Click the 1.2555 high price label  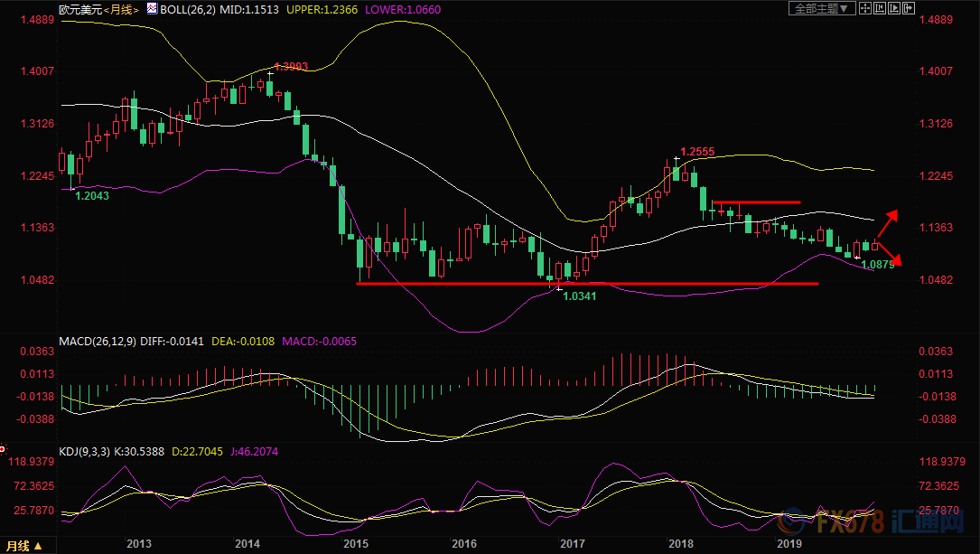tap(697, 152)
